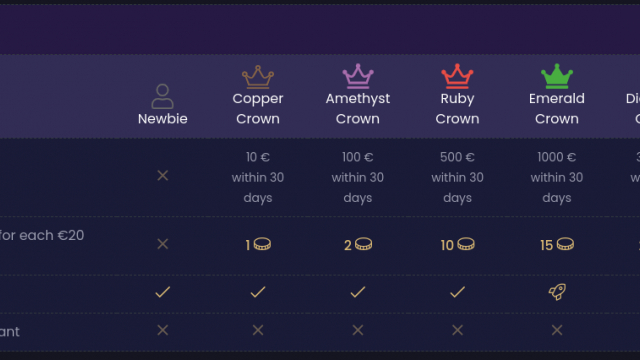Click the Copper Crown column heading text
This screenshot has height=360, width=640.
point(258,109)
